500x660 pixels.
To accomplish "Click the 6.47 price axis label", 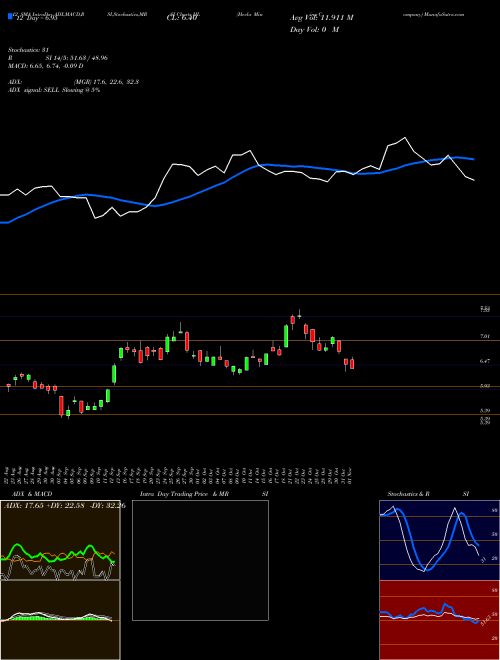I will 485,361.
